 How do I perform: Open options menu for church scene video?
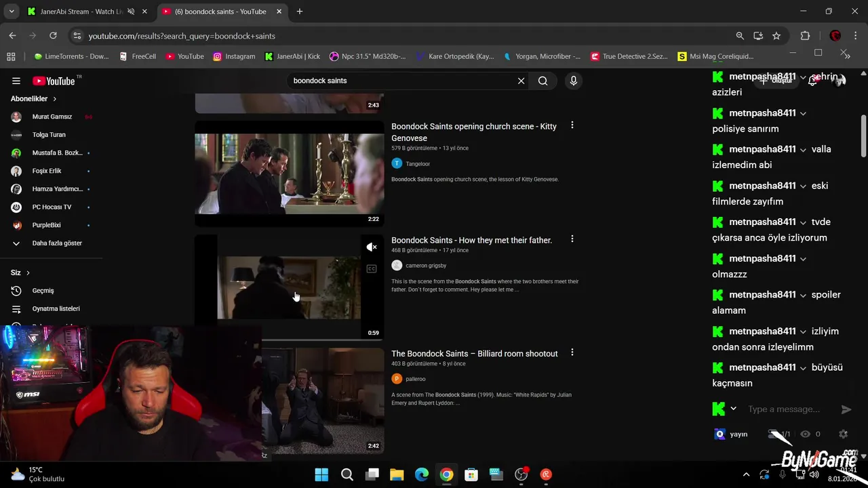point(572,125)
